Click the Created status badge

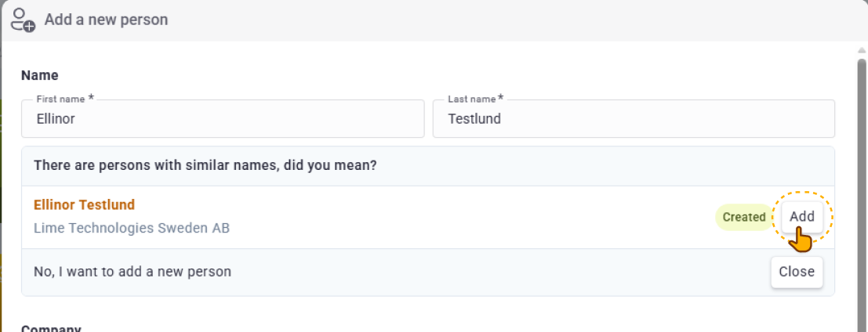(x=744, y=217)
